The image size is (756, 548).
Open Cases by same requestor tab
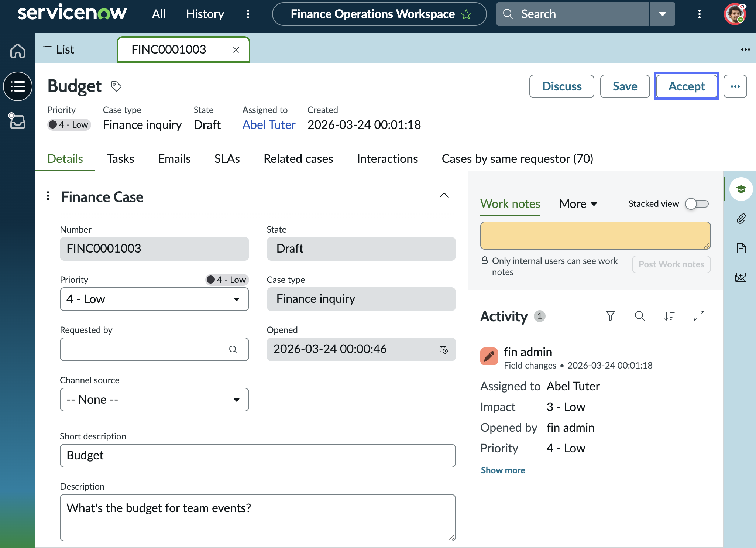tap(518, 159)
